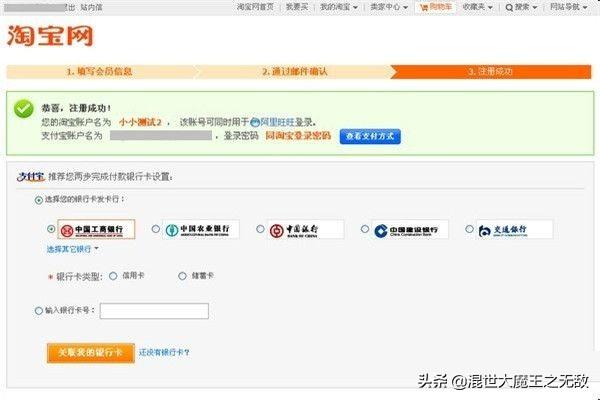
Task: Click the 支付宝 logo
Action: (31, 176)
